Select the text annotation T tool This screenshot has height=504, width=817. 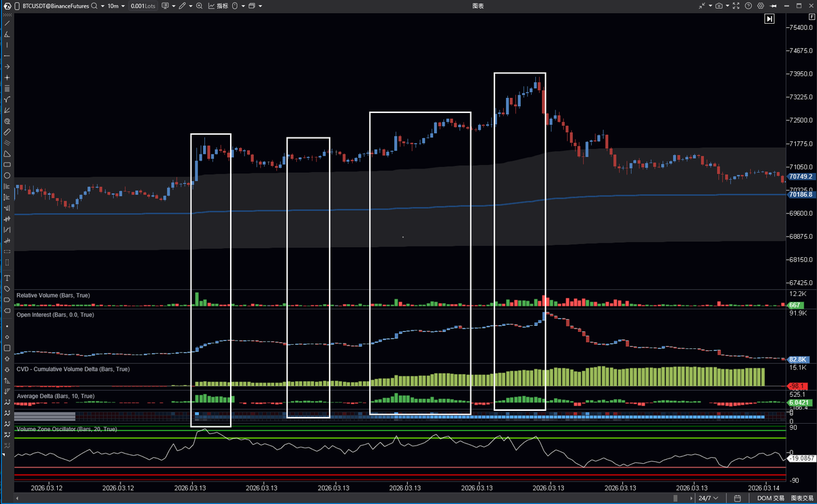(x=7, y=278)
